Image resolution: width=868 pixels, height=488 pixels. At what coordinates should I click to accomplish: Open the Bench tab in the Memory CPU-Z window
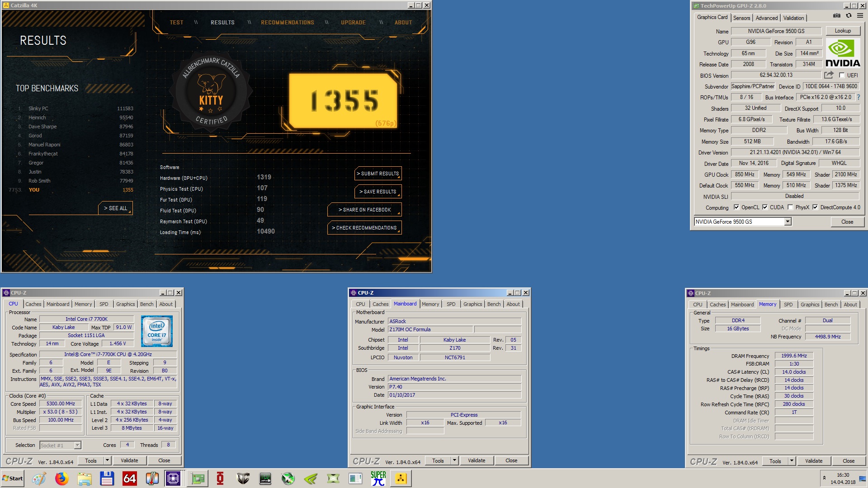pyautogui.click(x=831, y=305)
